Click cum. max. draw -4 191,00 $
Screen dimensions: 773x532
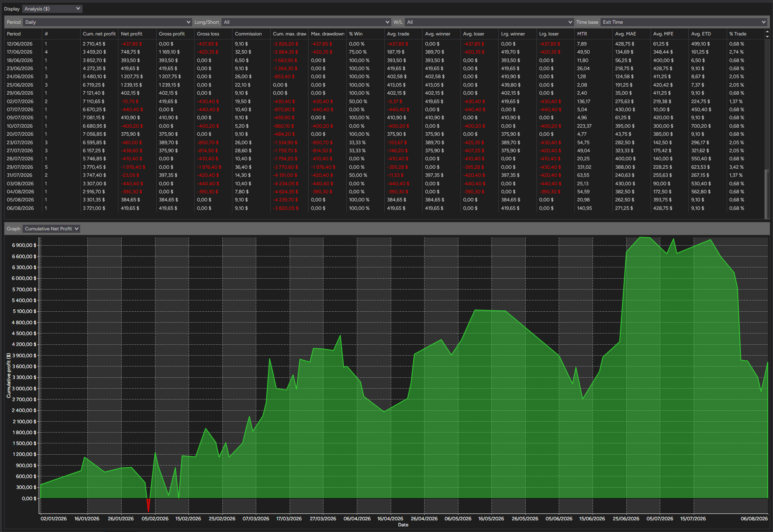coord(286,175)
